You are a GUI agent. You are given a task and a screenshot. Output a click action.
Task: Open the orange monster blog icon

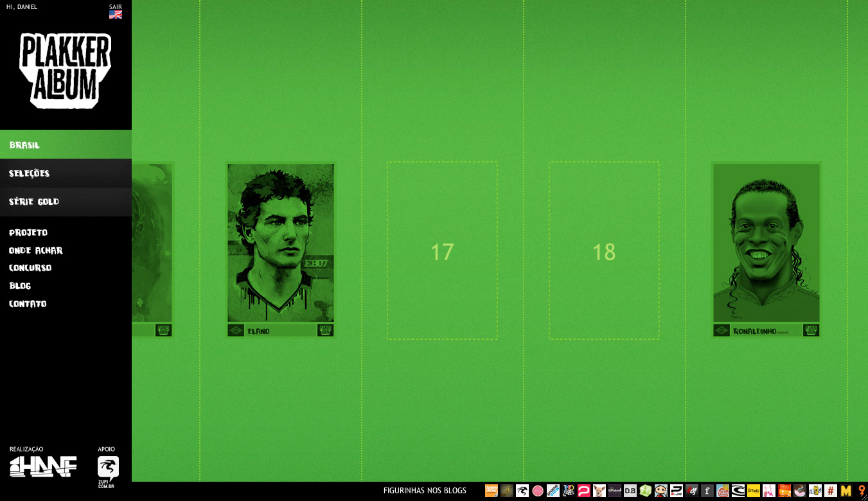click(784, 491)
